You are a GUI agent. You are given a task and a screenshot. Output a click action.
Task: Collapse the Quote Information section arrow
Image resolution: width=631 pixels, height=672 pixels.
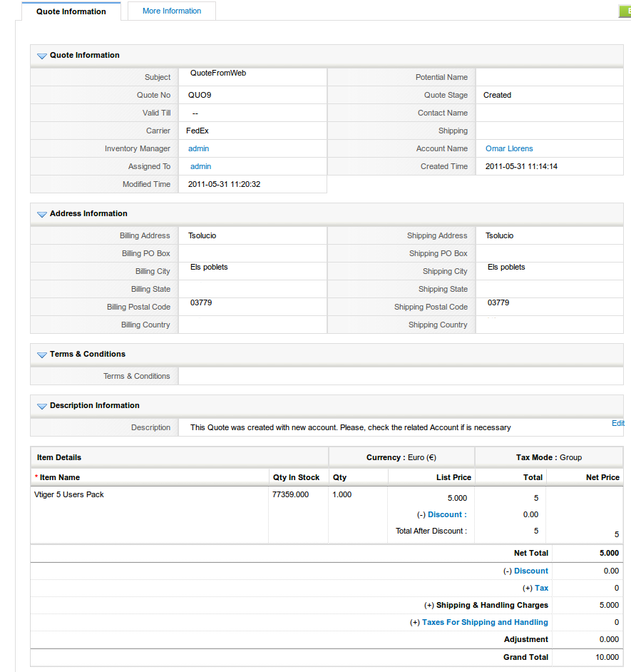pyautogui.click(x=41, y=56)
